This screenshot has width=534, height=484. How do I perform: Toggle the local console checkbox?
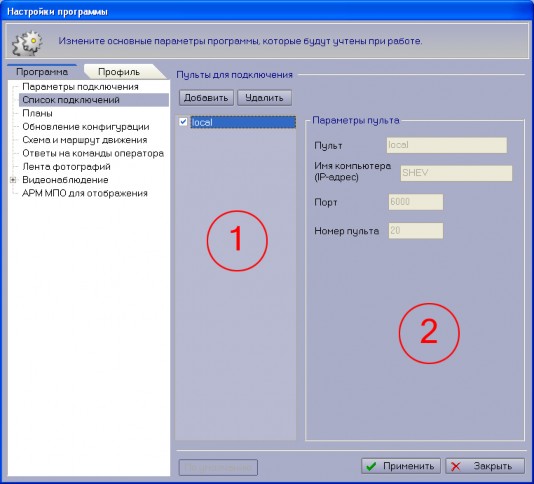tap(183, 122)
